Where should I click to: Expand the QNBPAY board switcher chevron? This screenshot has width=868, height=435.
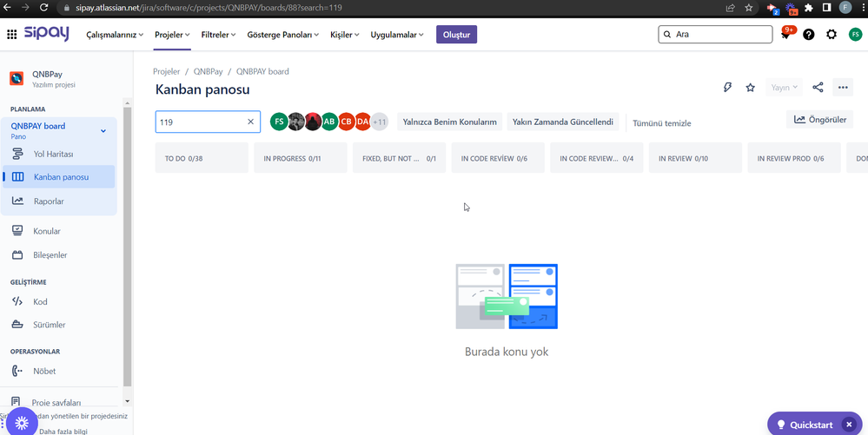click(x=103, y=130)
